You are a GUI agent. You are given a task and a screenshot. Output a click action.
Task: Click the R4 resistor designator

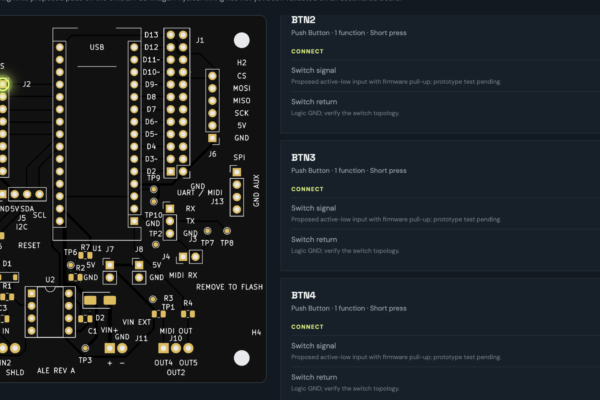(188, 303)
